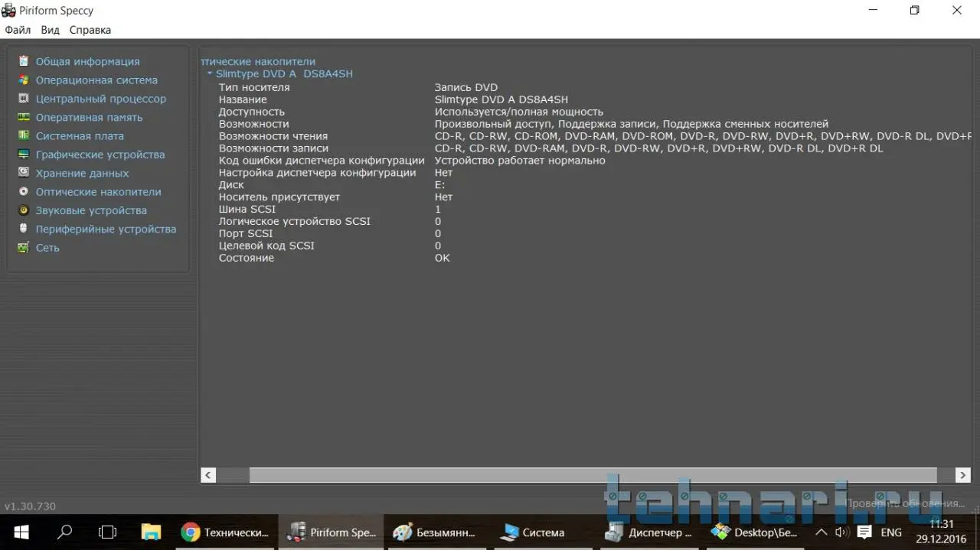Click the Оперативная память icon
The image size is (980, 550).
pos(24,117)
